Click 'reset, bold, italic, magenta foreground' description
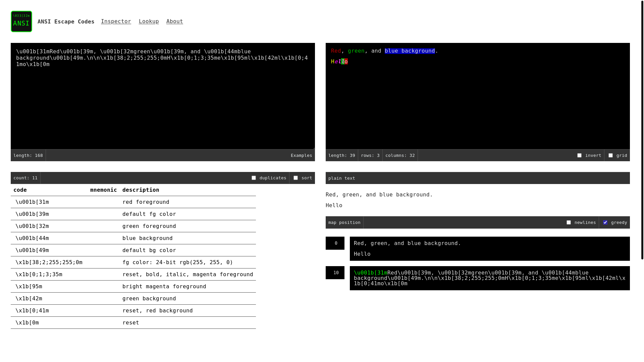 [x=188, y=275]
